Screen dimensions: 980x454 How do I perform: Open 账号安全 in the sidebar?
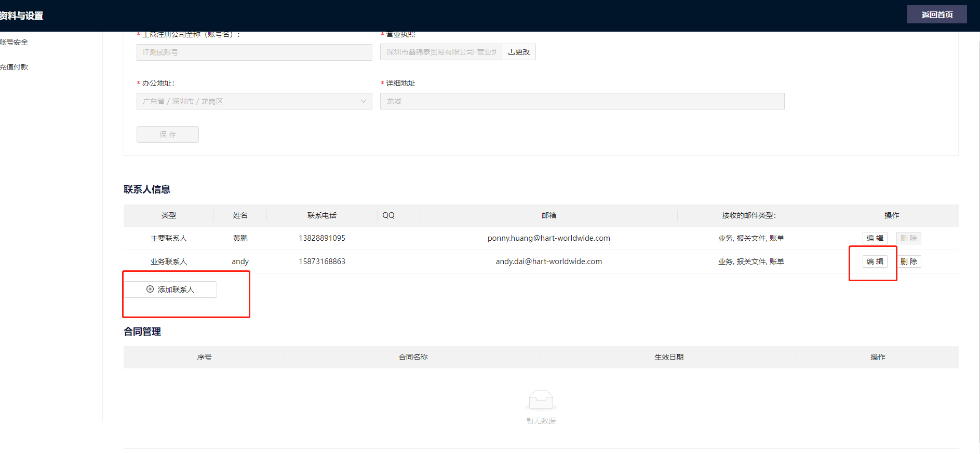tap(15, 43)
